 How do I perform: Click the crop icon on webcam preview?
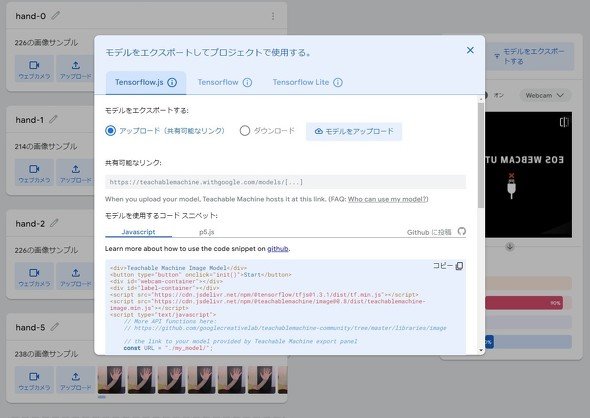564,122
